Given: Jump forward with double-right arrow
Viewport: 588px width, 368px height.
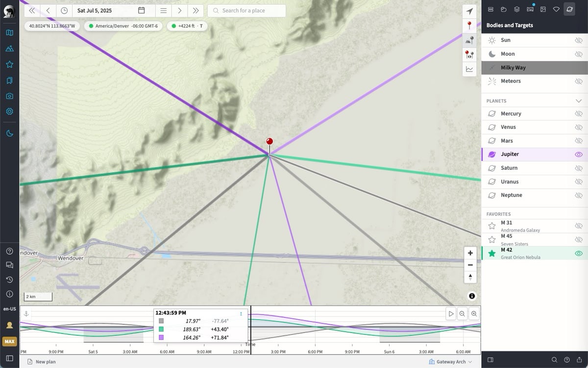Looking at the screenshot, I should click(196, 10).
